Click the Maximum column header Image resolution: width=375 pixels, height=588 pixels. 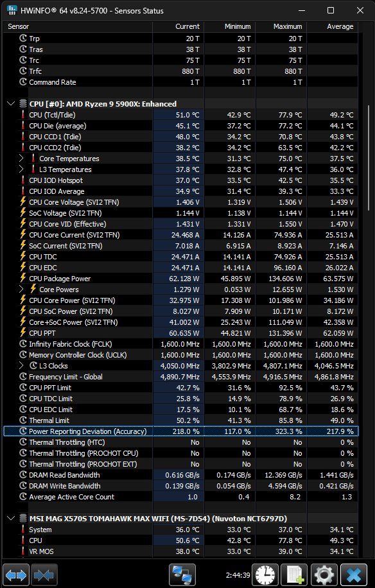(281, 26)
